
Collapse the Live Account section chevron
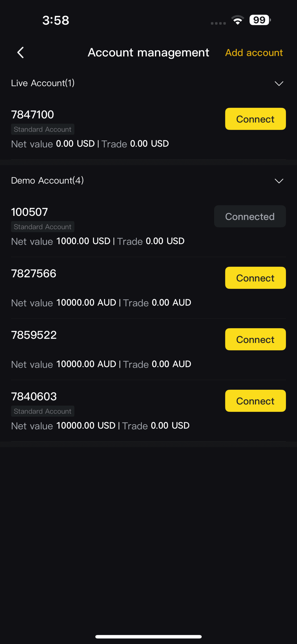pyautogui.click(x=279, y=83)
